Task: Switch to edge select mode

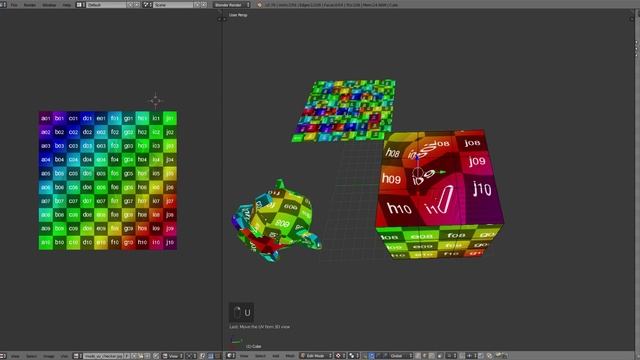Action: tap(424, 356)
